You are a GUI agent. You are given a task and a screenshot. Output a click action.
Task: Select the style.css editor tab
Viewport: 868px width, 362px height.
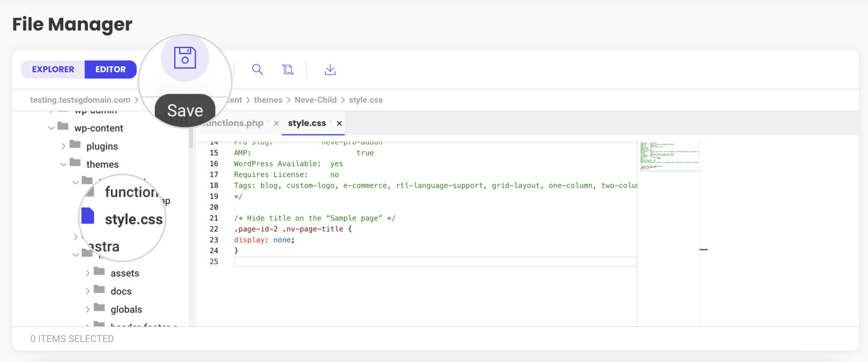pos(307,123)
